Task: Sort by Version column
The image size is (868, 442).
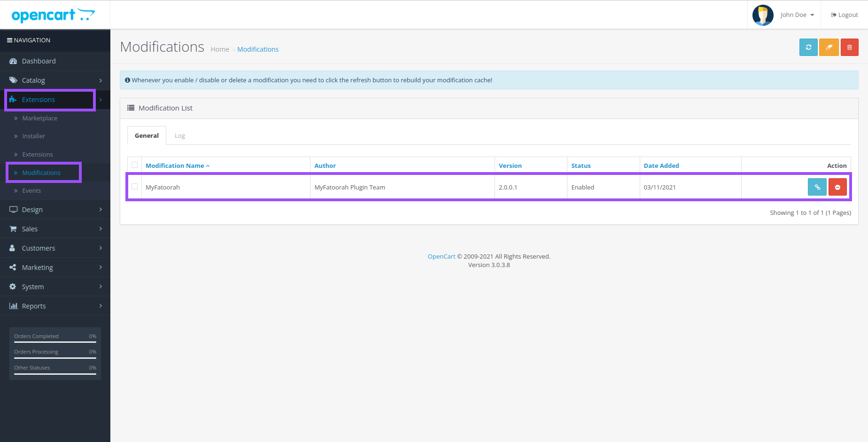Action: click(510, 166)
